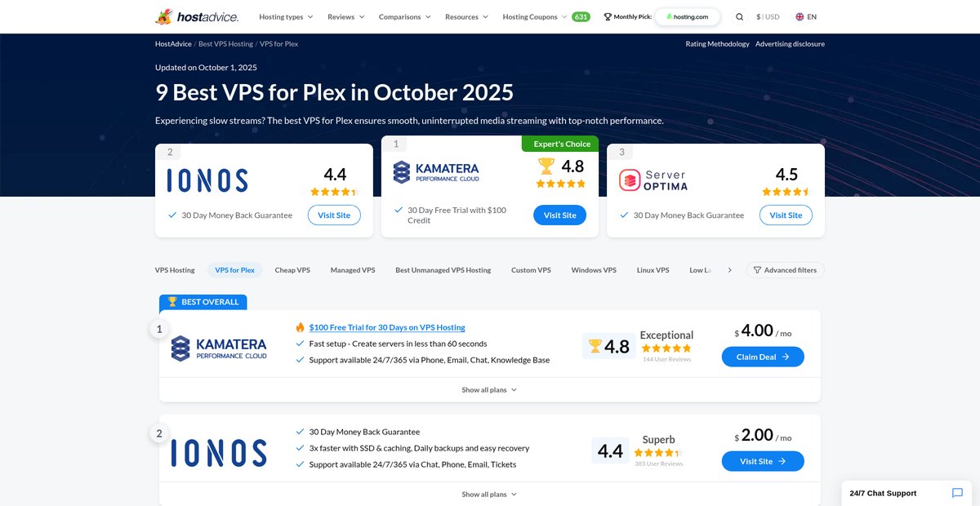Expand Show all plans for Kamatera
The width and height of the screenshot is (980, 506).
click(x=489, y=390)
